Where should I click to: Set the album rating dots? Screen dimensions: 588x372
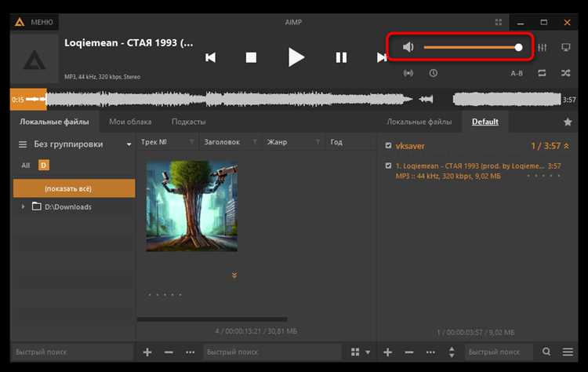coord(165,294)
